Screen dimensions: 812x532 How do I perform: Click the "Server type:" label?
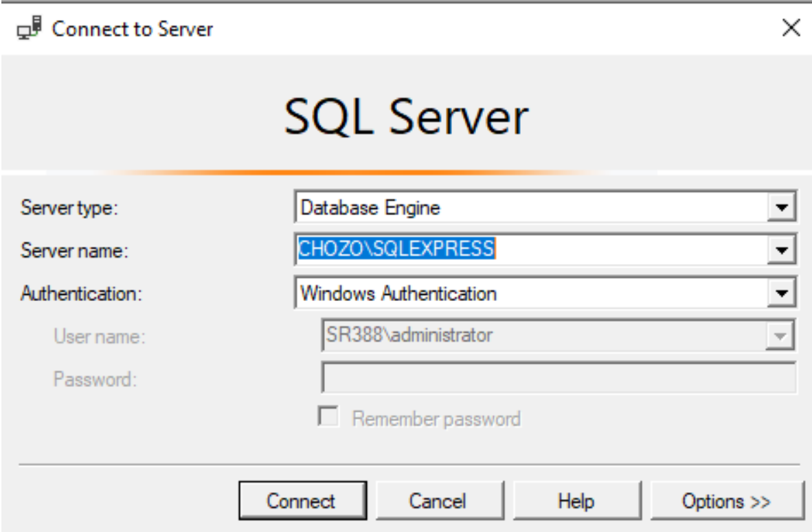click(x=70, y=208)
